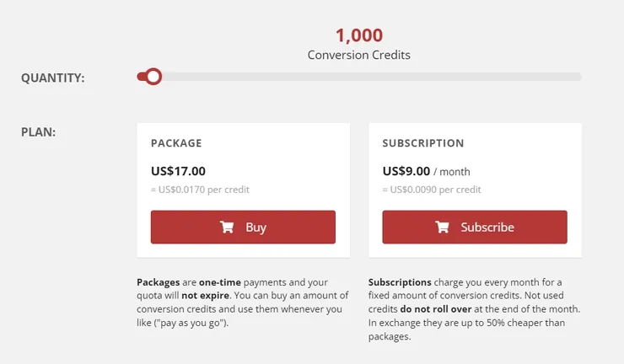Select the PACKAGE plan heading
The width and height of the screenshot is (624, 364).
tap(176, 143)
